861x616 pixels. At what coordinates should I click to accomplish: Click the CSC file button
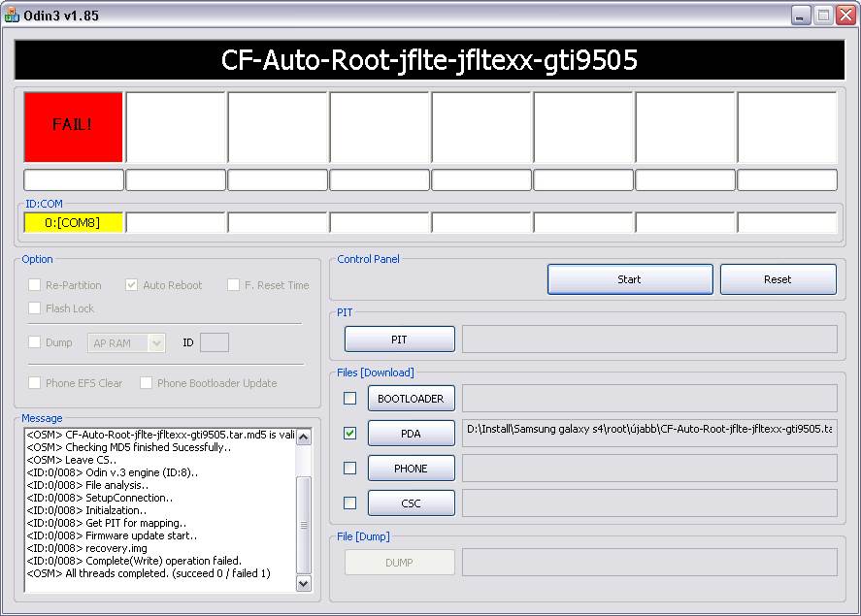point(412,503)
